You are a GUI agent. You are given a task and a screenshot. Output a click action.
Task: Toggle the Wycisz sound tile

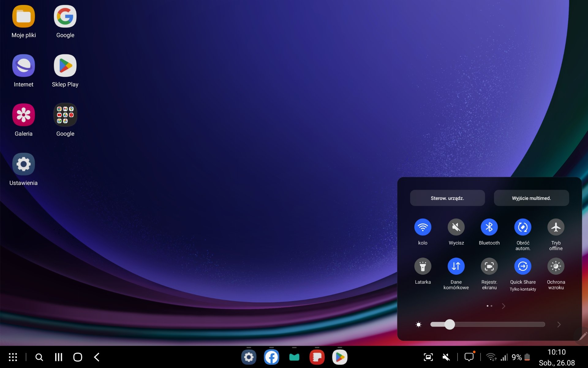click(456, 227)
